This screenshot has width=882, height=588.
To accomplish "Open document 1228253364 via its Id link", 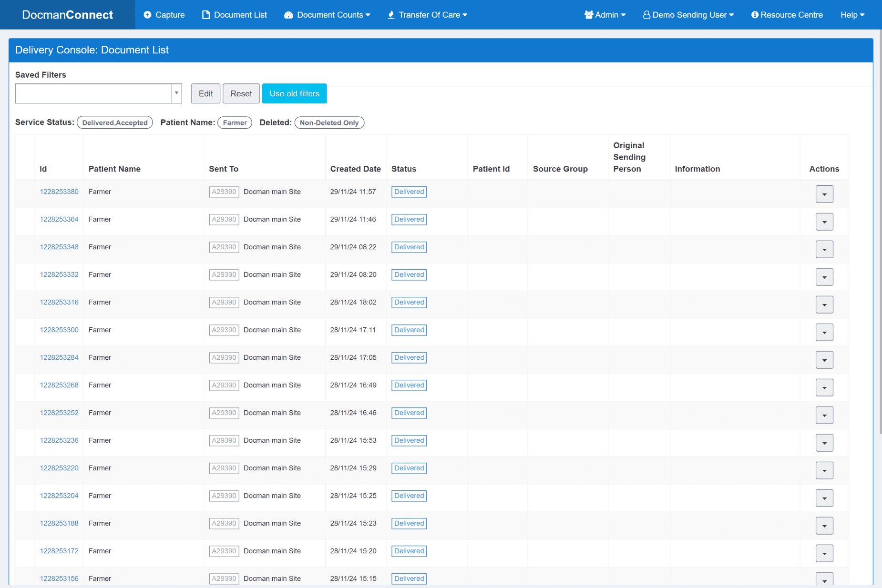I will [x=59, y=219].
